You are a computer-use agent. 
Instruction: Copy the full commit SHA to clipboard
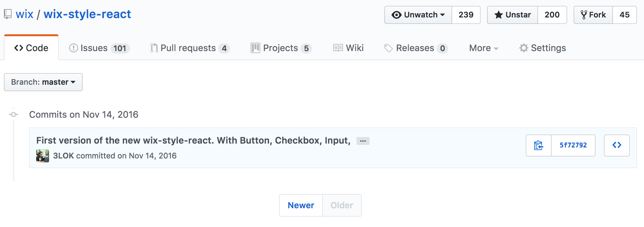point(538,146)
